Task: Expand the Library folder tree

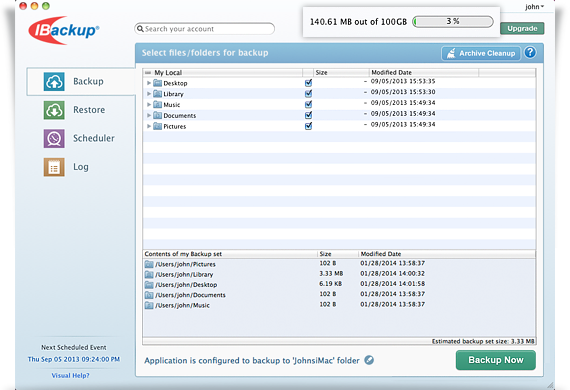Action: tap(149, 94)
